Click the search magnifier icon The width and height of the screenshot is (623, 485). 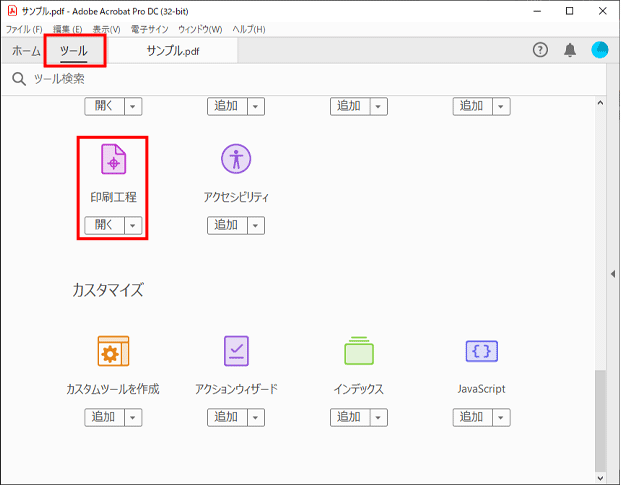coord(19,79)
